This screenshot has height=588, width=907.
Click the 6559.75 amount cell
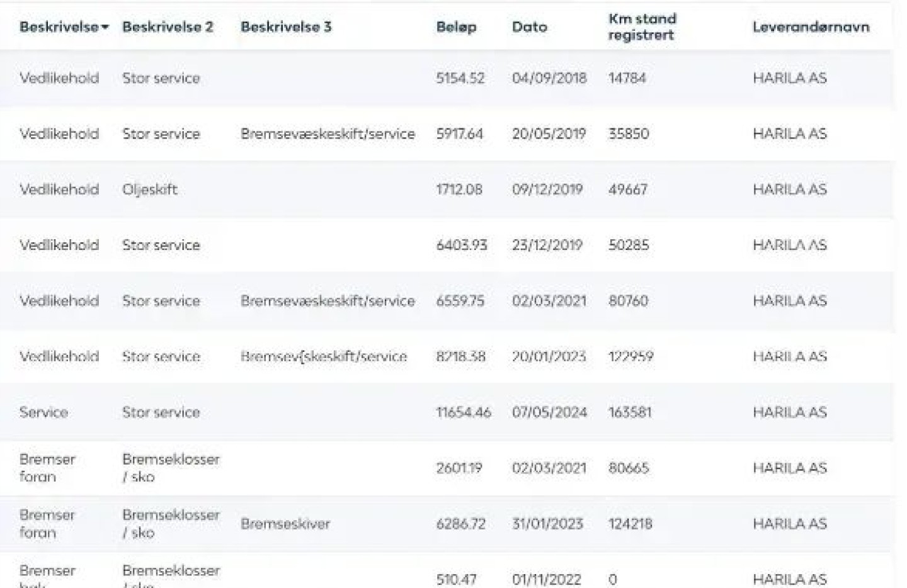[460, 301]
